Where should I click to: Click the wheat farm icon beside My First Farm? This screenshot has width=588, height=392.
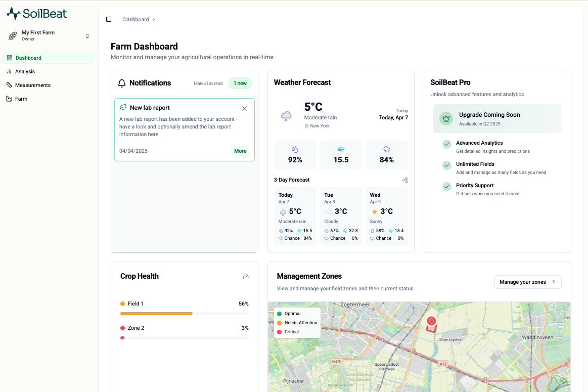tap(13, 35)
